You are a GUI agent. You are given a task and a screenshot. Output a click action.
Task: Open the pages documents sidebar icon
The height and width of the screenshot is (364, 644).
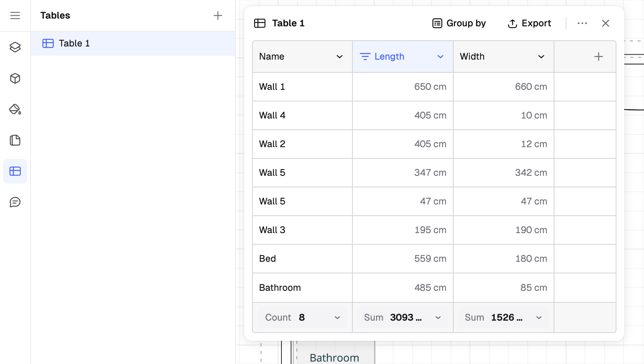[x=15, y=140]
